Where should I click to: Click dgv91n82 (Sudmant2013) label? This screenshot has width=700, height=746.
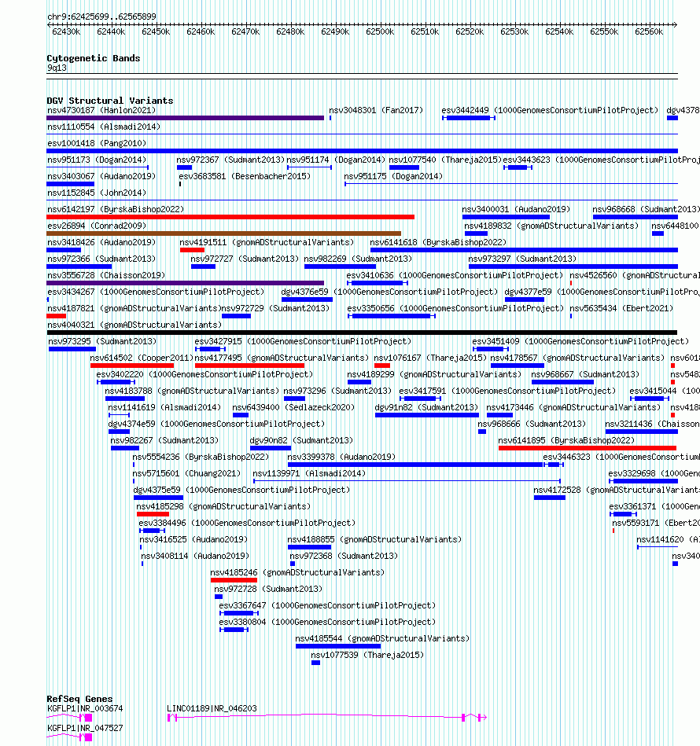pos(426,408)
